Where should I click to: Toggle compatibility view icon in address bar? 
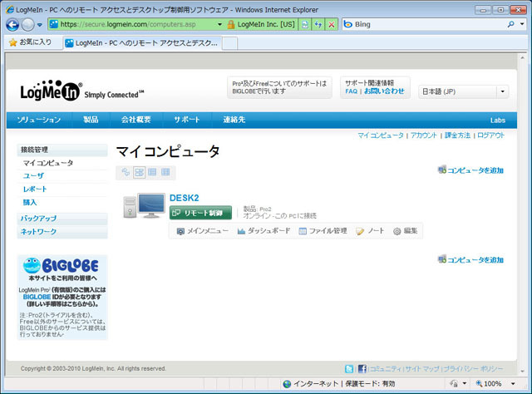(305, 24)
